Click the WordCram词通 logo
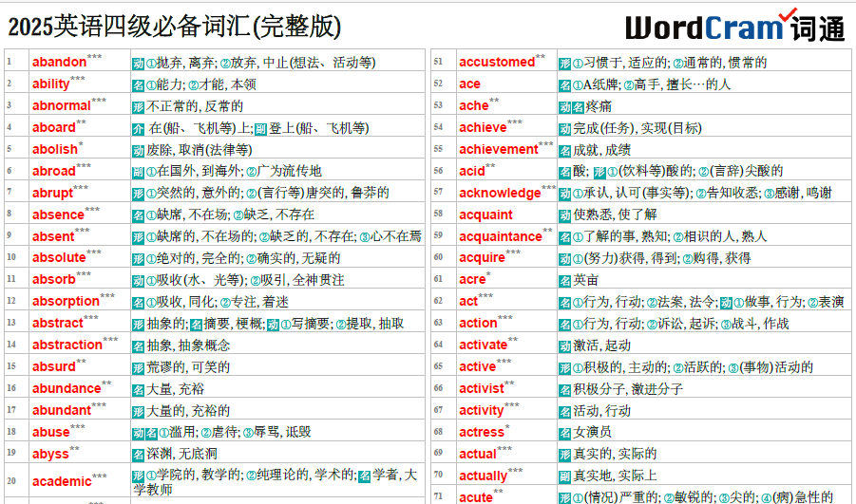Image resolution: width=856 pixels, height=504 pixels. point(734,26)
